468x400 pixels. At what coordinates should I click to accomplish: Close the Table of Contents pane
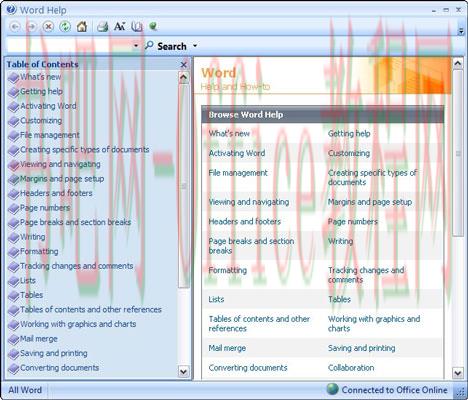[x=184, y=64]
